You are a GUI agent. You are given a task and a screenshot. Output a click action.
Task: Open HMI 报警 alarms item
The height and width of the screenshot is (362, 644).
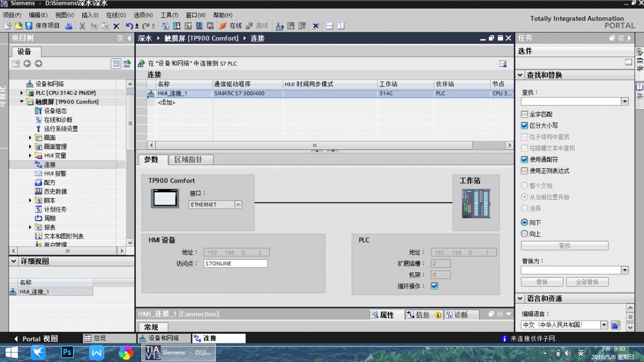coord(55,173)
